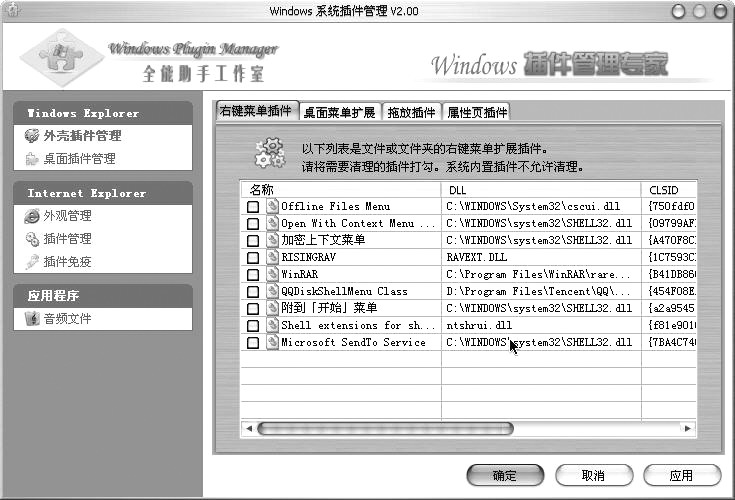
Task: Click the file icon of Microsoft SendTo Service
Action: [x=272, y=342]
